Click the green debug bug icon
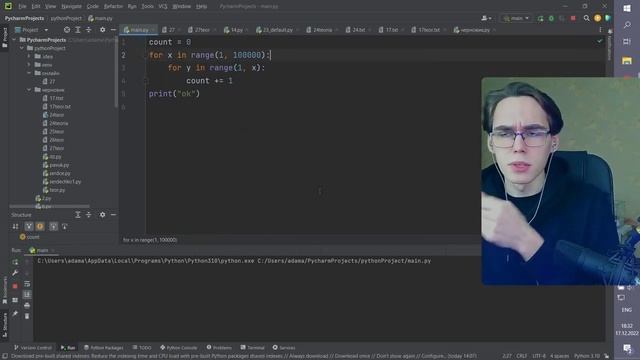The image size is (640, 360). [551, 18]
